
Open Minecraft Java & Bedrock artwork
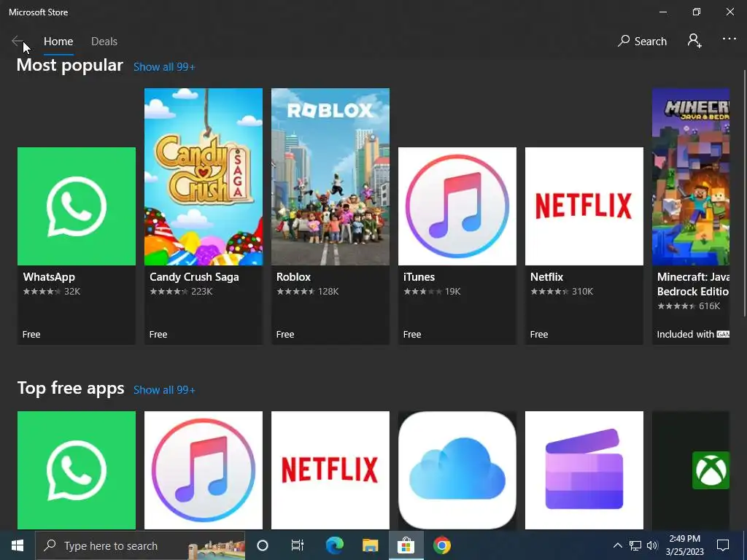point(691,176)
